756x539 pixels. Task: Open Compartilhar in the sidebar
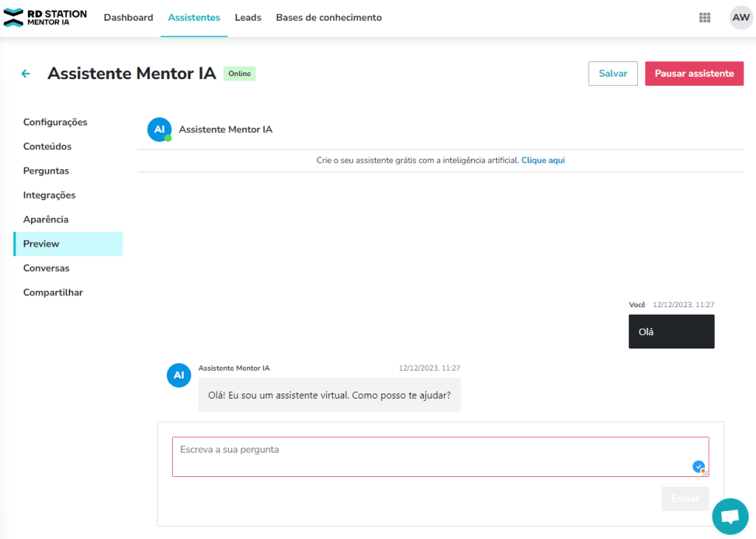click(x=68, y=292)
